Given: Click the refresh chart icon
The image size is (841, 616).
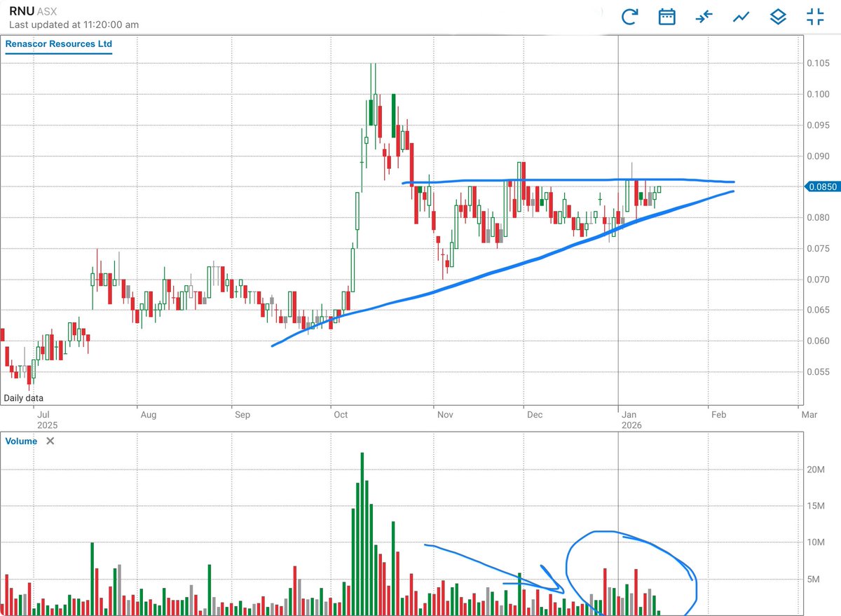Looking at the screenshot, I should (x=629, y=17).
